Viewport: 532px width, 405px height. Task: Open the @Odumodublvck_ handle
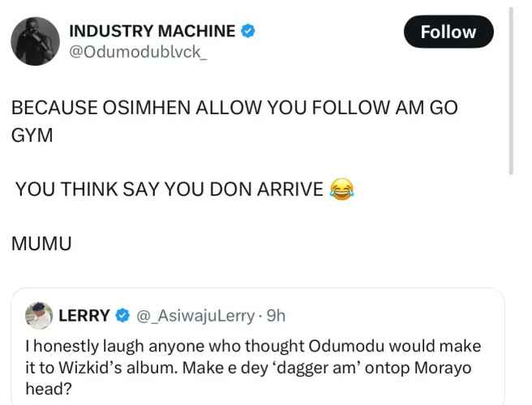pos(138,52)
